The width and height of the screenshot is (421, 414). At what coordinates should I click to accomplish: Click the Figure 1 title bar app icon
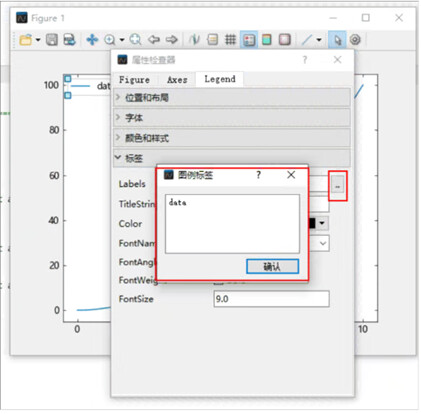[x=22, y=18]
